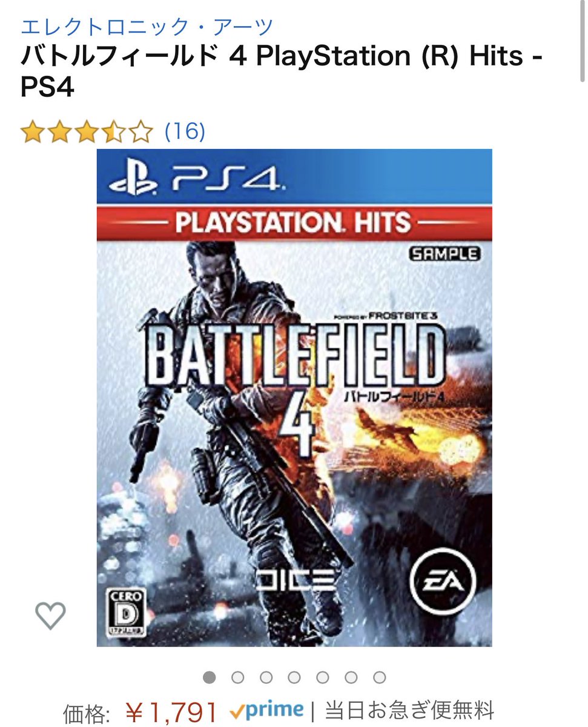The image size is (588, 727).
Task: Select the sixth image pagination dot
Action: coord(351,677)
